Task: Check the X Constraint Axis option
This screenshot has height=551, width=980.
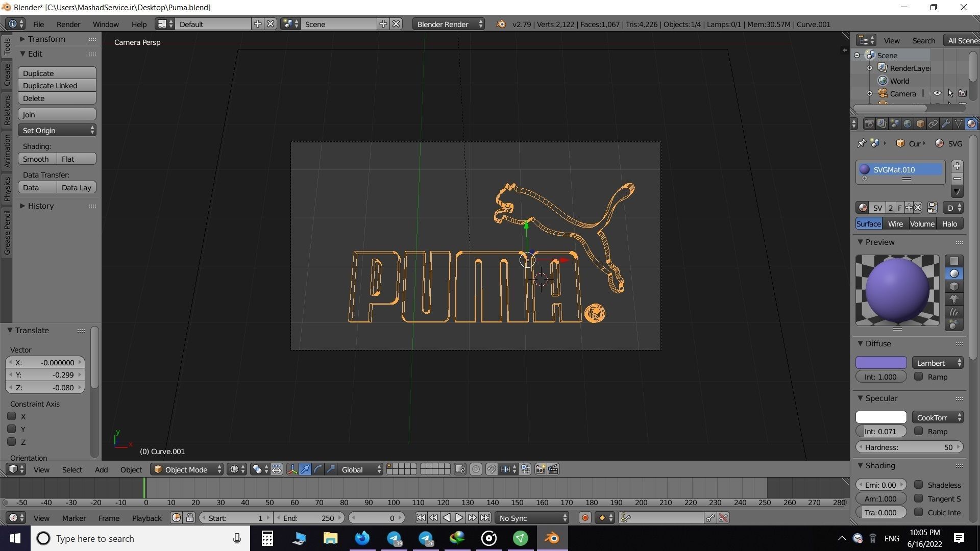Action: [13, 416]
